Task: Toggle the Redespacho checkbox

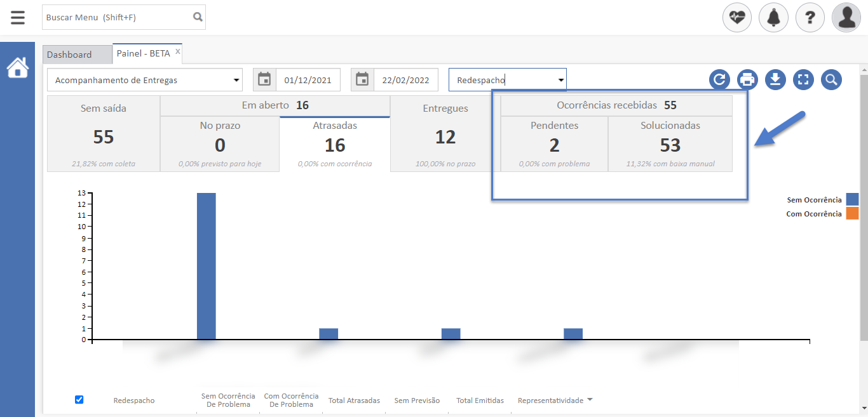Action: click(x=79, y=400)
